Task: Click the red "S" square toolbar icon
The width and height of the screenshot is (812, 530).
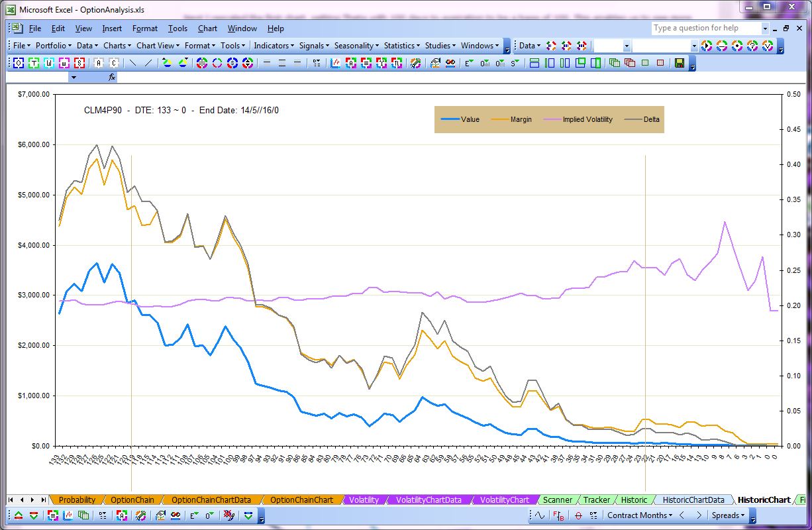Action: tap(79, 63)
